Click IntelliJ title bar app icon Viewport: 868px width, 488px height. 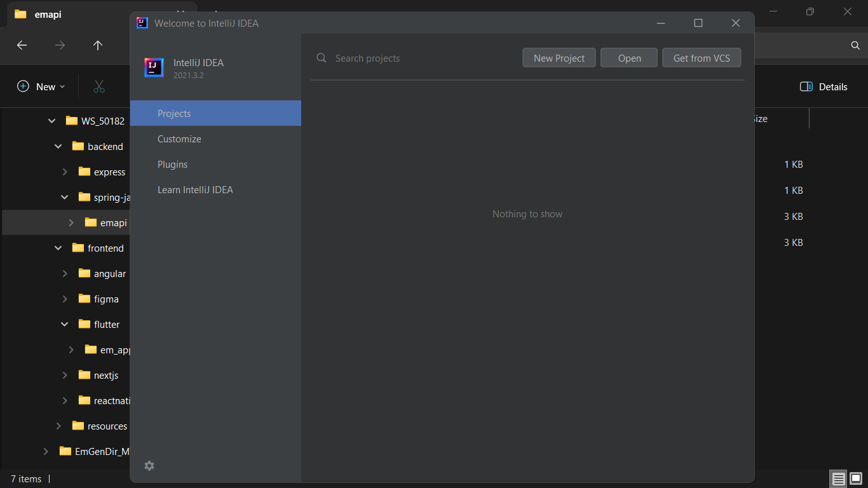[x=142, y=23]
